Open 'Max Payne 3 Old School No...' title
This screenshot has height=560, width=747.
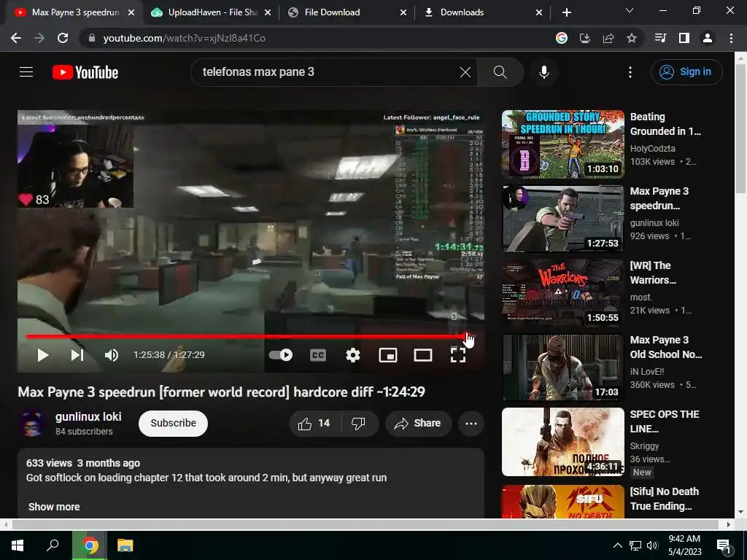pos(666,347)
